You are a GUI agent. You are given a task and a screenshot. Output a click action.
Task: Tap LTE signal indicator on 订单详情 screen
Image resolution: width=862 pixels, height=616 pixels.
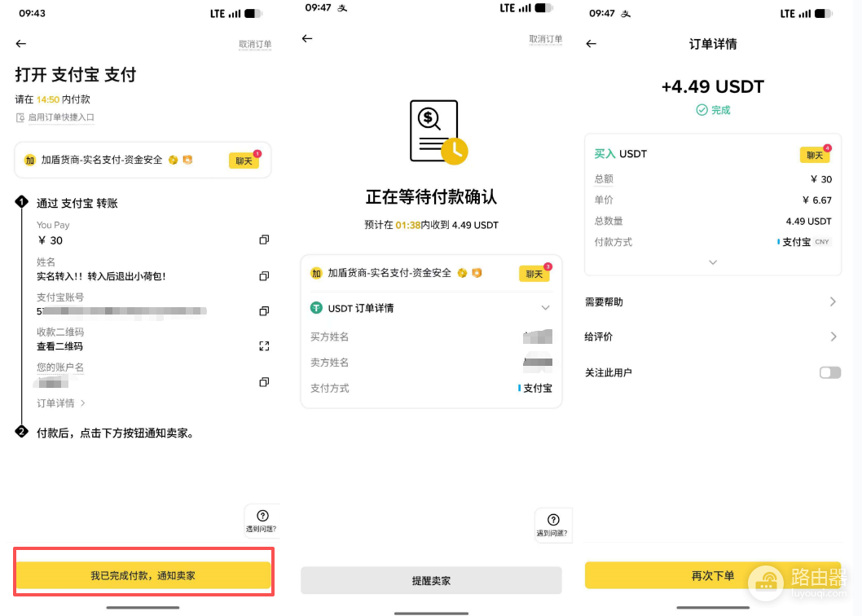[795, 14]
